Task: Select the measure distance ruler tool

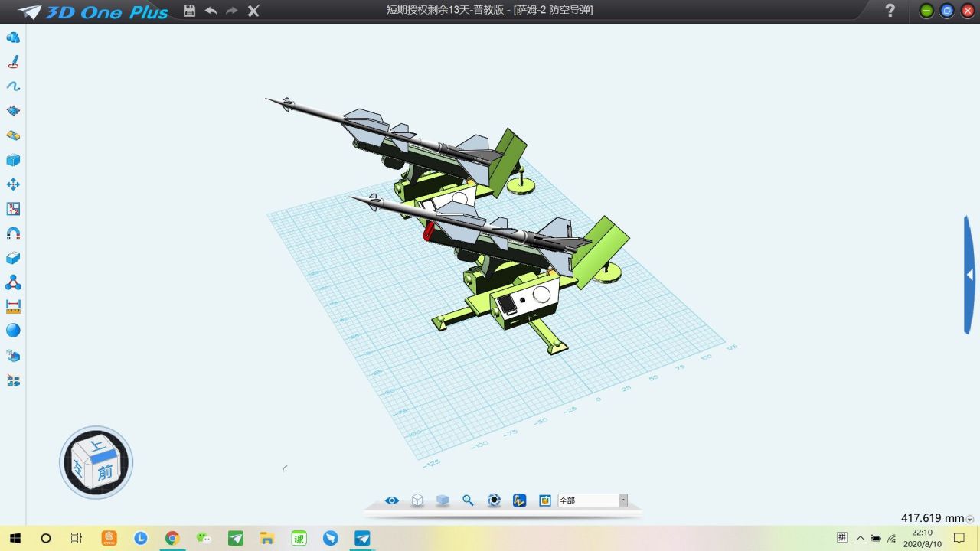Action: coord(13,306)
